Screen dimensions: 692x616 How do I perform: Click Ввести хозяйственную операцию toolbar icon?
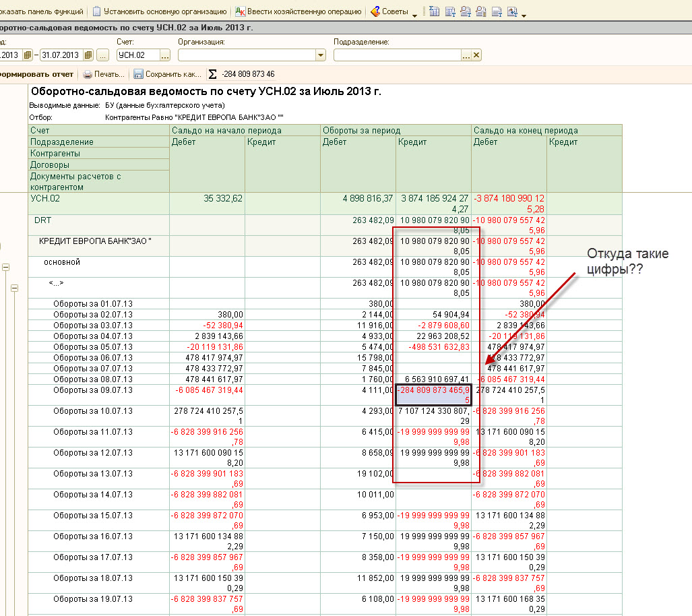(x=240, y=12)
